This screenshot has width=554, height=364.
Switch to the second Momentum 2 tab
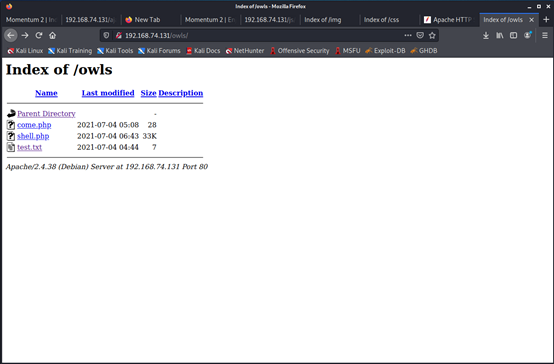(x=210, y=20)
